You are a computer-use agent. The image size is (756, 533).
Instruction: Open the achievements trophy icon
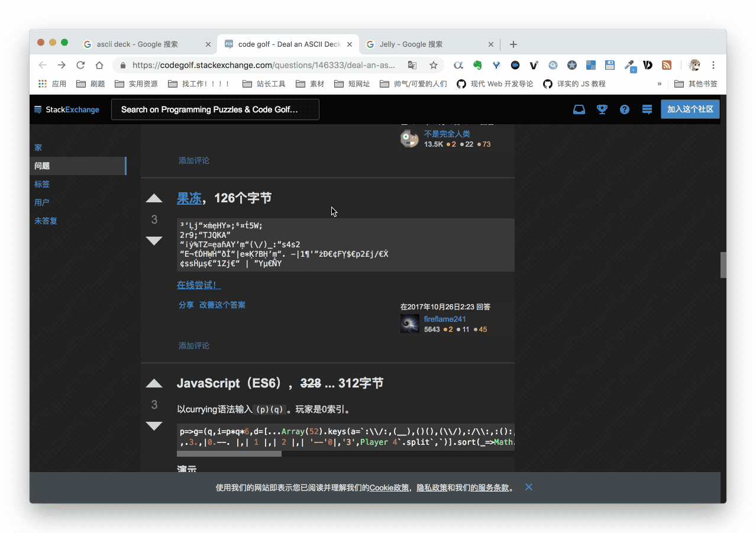tap(602, 109)
